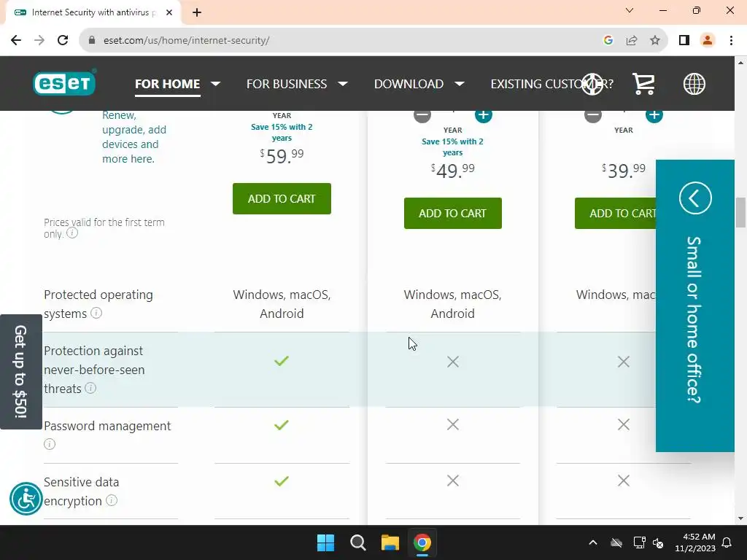Image resolution: width=747 pixels, height=560 pixels.
Task: Open the shopping cart icon
Action: click(643, 84)
